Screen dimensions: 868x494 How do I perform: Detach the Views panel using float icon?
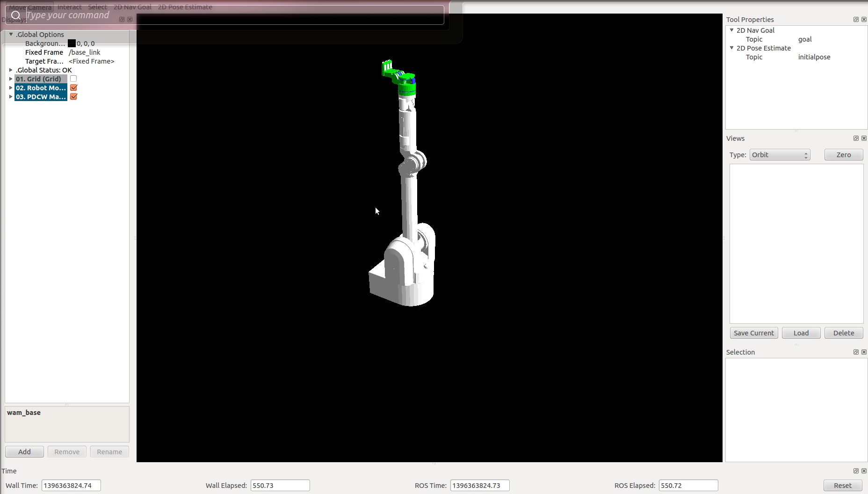click(x=856, y=138)
